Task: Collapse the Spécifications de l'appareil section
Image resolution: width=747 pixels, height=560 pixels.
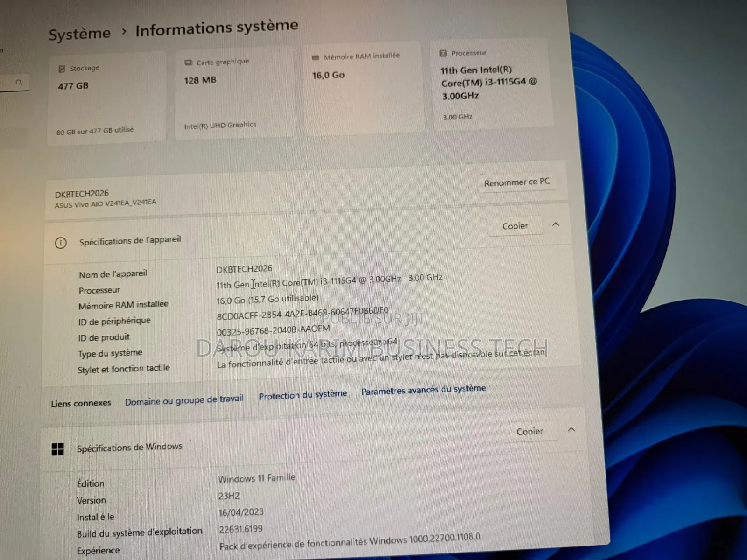Action: (x=556, y=224)
